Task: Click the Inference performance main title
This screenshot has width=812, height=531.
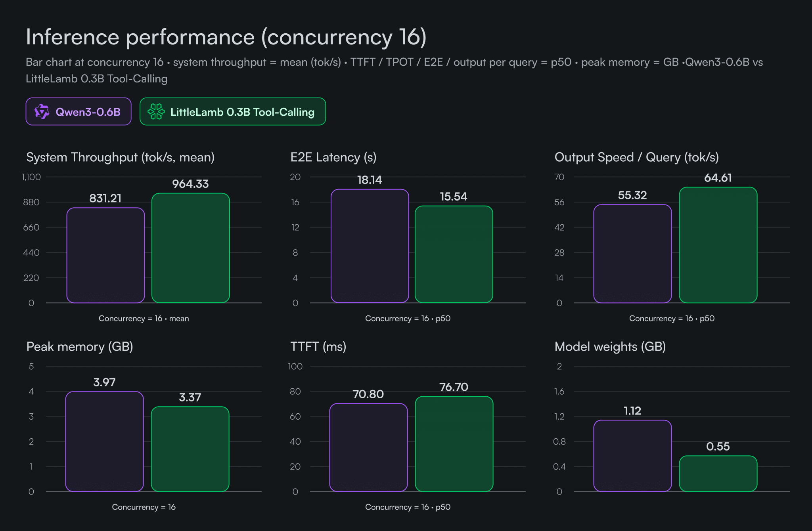Action: tap(226, 37)
